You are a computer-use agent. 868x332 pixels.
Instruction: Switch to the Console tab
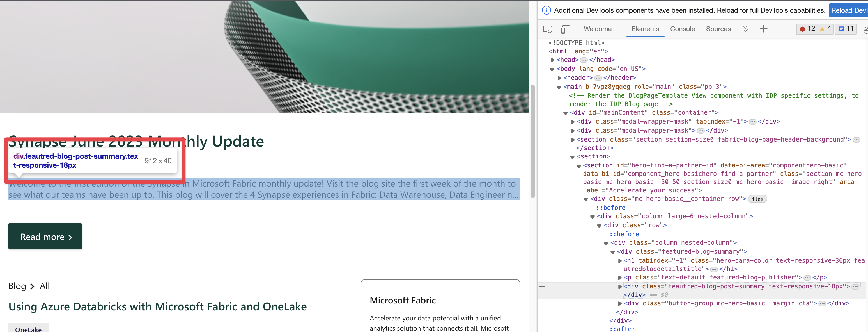[x=682, y=29]
